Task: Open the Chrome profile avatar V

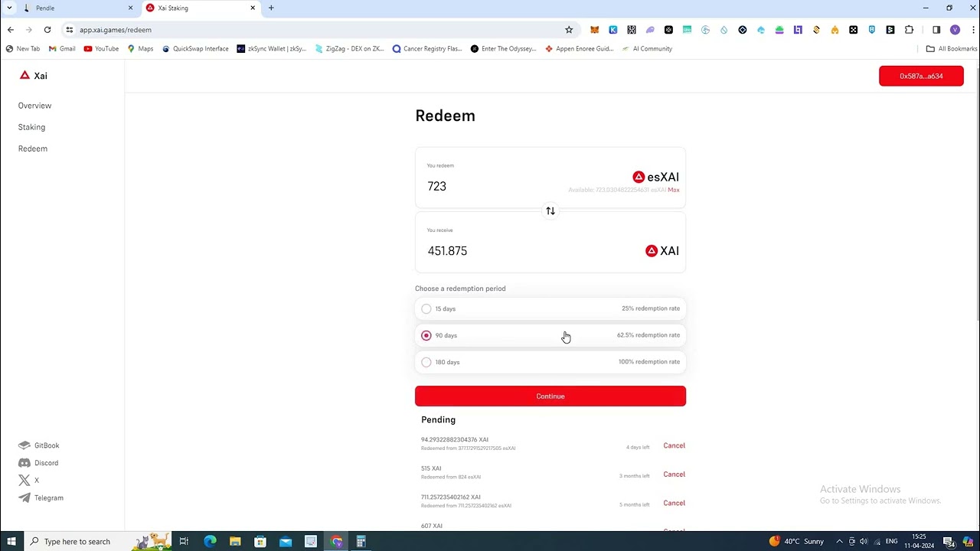Action: pos(955,30)
